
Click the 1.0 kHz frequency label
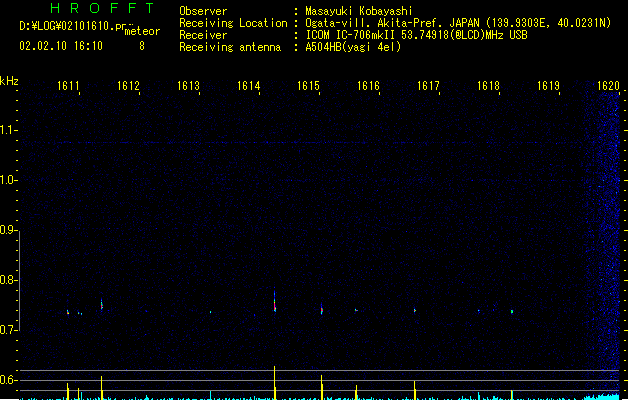(7, 180)
